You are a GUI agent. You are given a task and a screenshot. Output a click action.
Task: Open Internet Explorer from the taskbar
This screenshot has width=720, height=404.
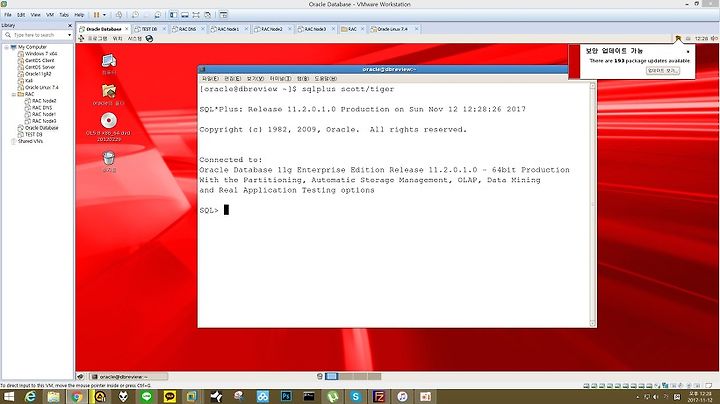coord(30,396)
